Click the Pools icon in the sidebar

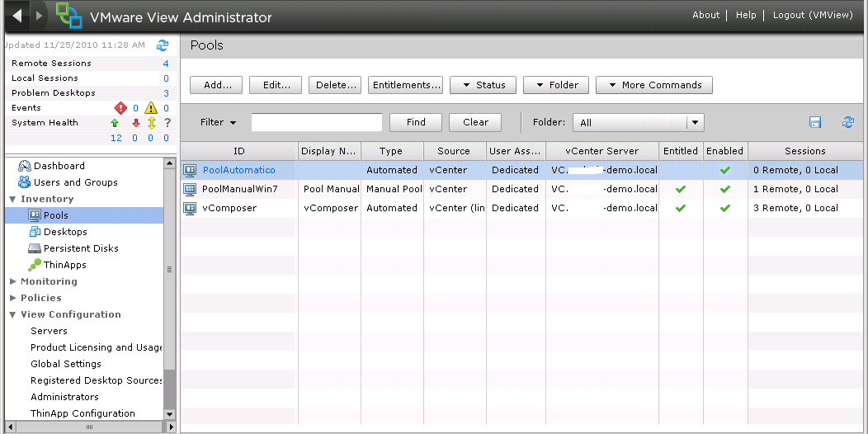click(35, 215)
